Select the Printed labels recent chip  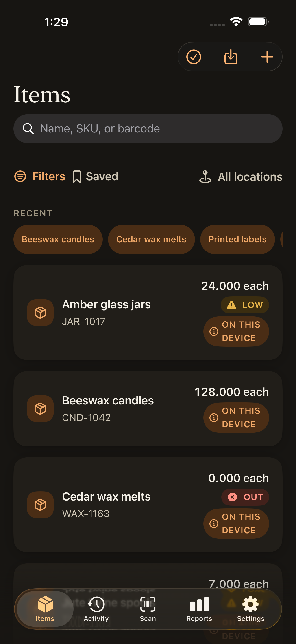pos(237,239)
